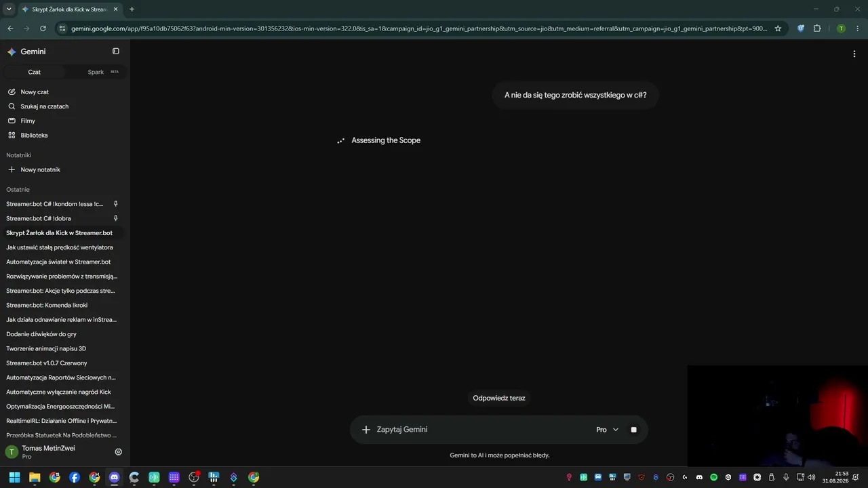The width and height of the screenshot is (868, 488).
Task: Open chat "Streamer.bot C# !kondom !essa"
Action: pos(55,204)
